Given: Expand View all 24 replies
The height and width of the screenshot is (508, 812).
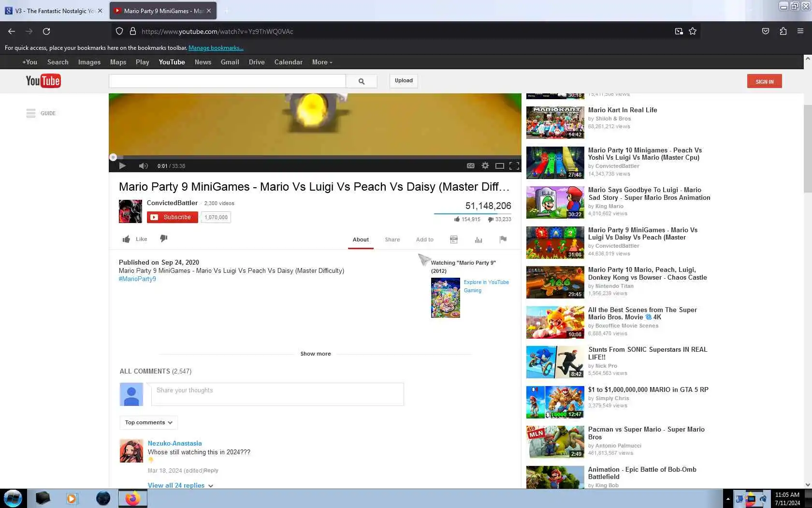Looking at the screenshot, I should (x=180, y=485).
